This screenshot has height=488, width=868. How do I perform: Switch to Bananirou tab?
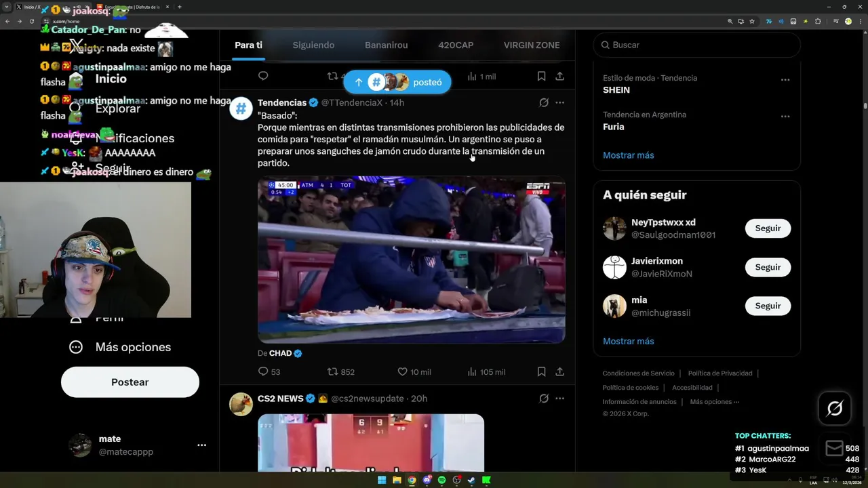point(386,45)
